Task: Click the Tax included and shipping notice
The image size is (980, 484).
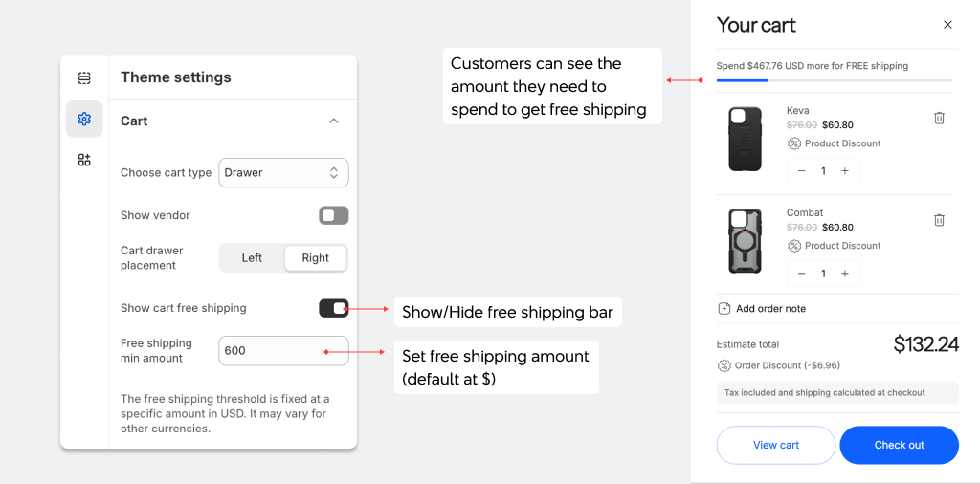Action: click(x=837, y=393)
